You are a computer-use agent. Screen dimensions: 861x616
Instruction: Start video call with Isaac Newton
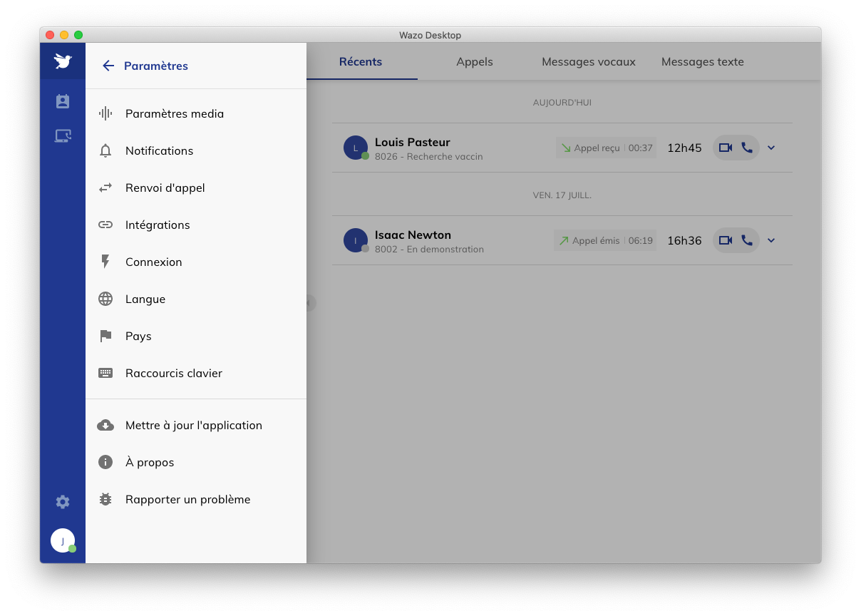[x=726, y=240]
